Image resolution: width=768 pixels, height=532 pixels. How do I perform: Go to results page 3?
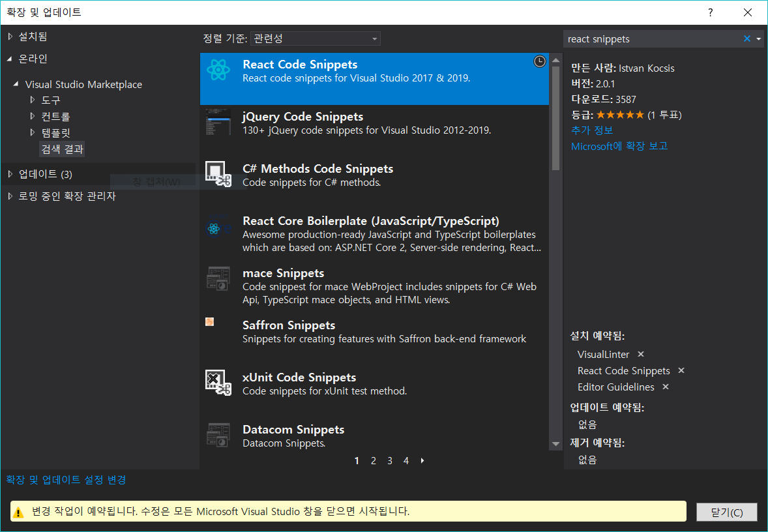point(390,460)
